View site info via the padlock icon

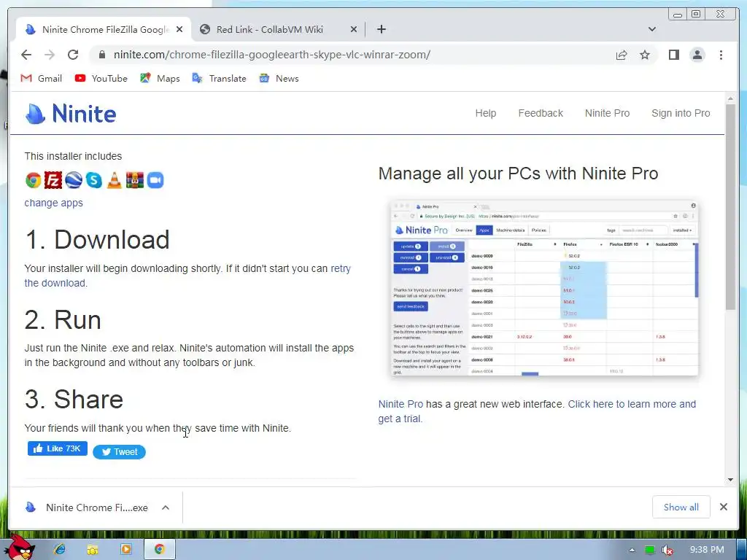pos(101,55)
